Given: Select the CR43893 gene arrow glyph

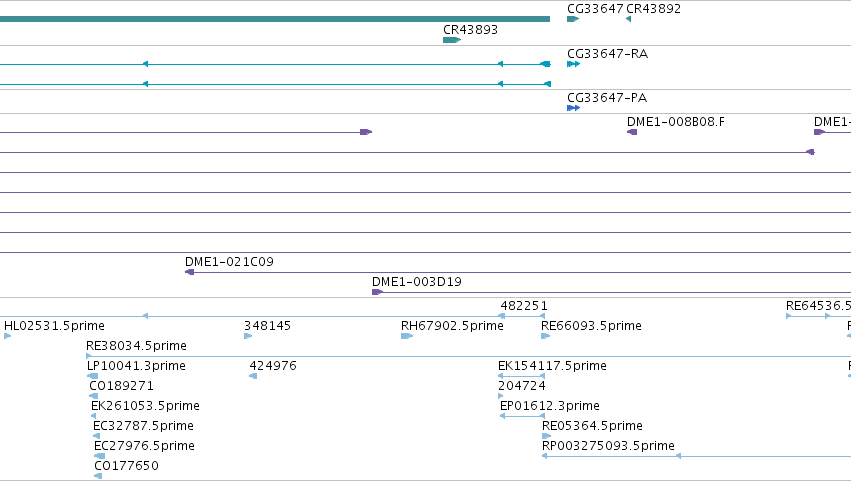Looking at the screenshot, I should click(452, 40).
